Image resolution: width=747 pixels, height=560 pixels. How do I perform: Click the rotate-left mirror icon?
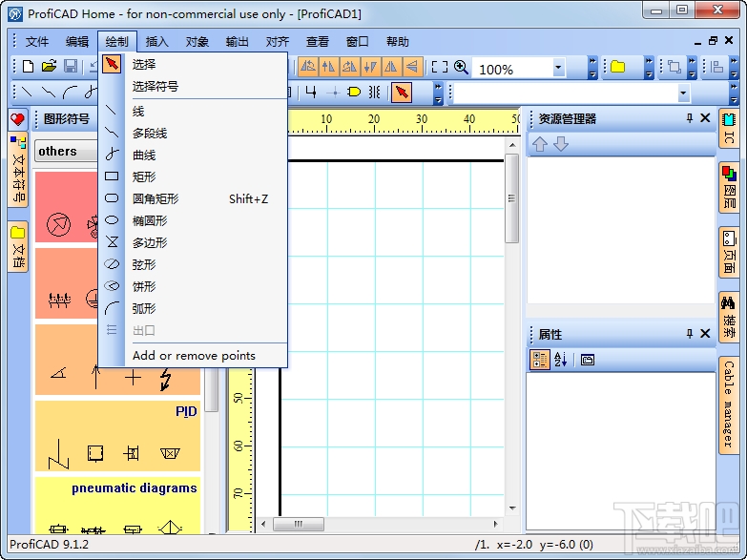pos(308,67)
